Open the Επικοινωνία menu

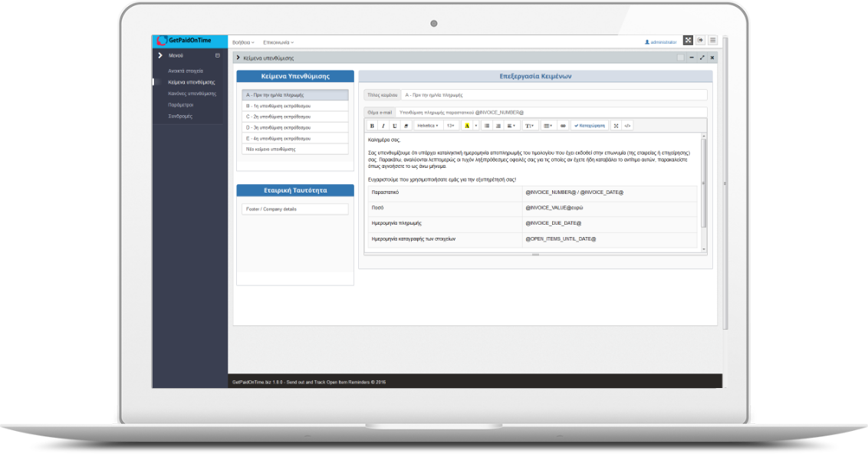278,42
